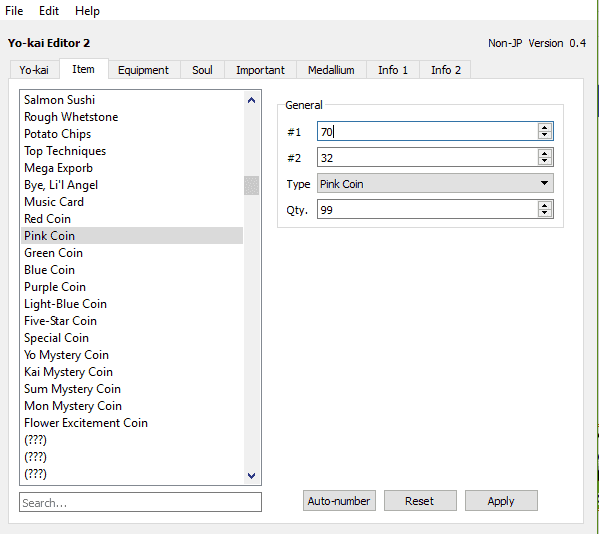Select Music Card item
Image resolution: width=599 pixels, height=534 pixels.
132,202
